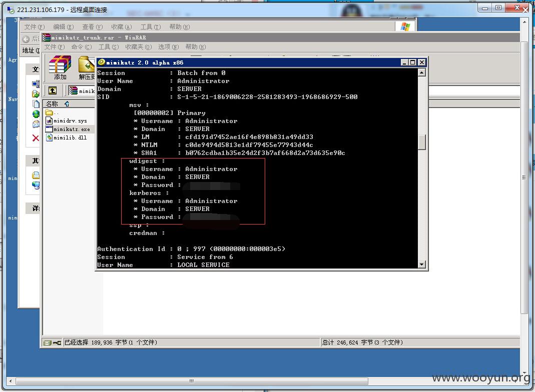535x392 pixels.
Task: Close the mimikatz console window
Action: tap(422, 62)
